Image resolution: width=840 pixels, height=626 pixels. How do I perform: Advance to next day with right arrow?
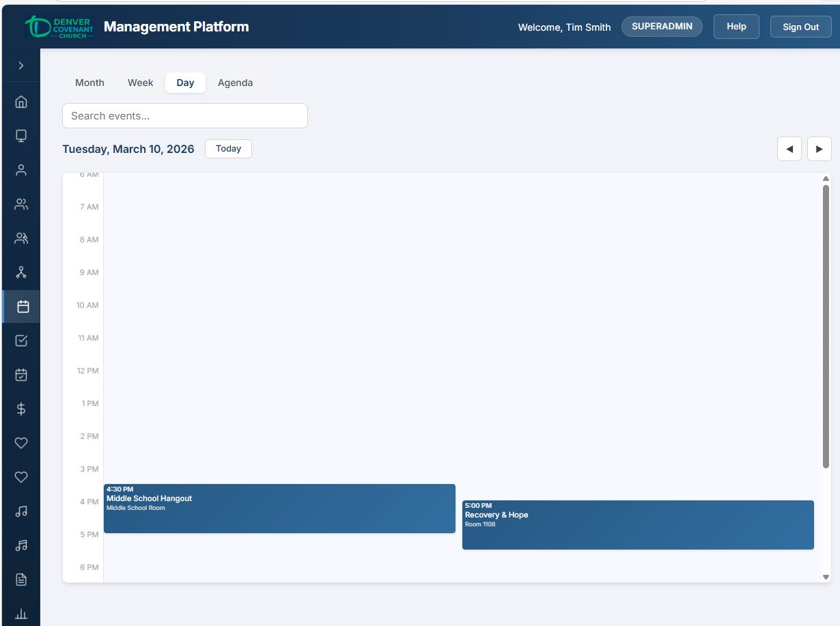[820, 149]
